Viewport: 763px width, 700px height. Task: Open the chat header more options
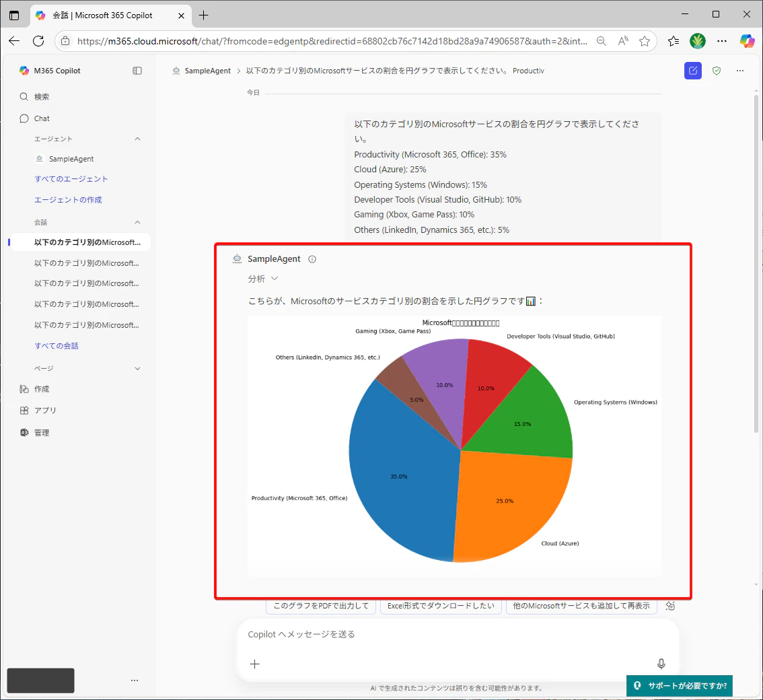[x=740, y=71]
